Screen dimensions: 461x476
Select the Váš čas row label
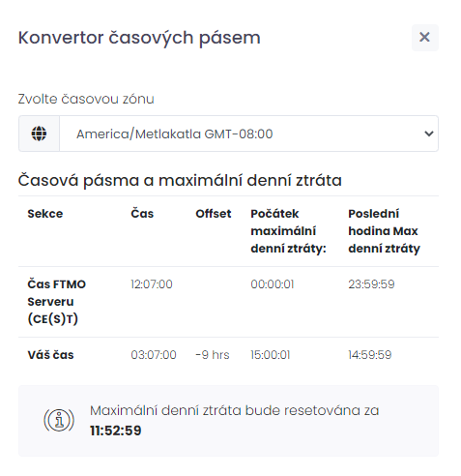coord(50,355)
